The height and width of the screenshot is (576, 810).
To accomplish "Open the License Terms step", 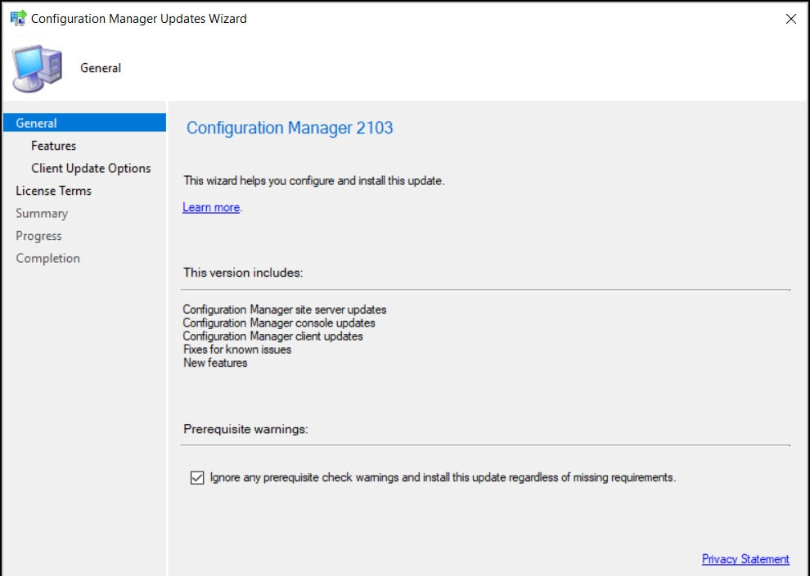I will [x=53, y=191].
